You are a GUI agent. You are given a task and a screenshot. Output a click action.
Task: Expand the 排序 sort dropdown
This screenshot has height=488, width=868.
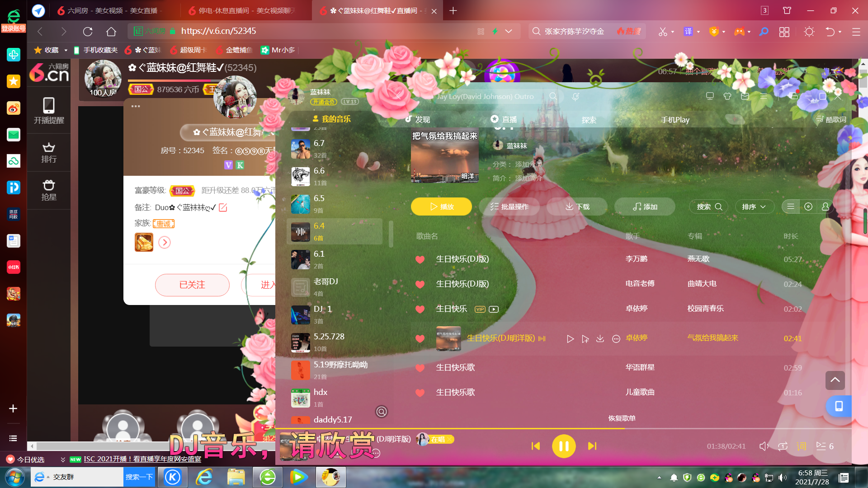point(754,206)
